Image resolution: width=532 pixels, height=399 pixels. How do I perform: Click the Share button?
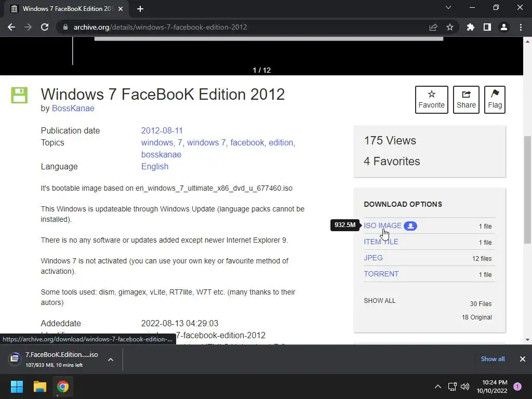click(x=466, y=100)
